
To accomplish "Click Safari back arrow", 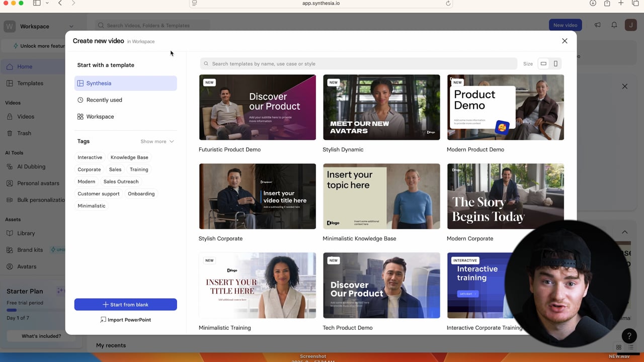I will [60, 3].
